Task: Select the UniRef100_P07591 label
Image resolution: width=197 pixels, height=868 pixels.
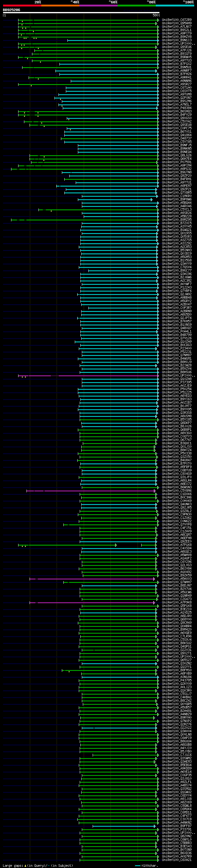Action: (177, 162)
